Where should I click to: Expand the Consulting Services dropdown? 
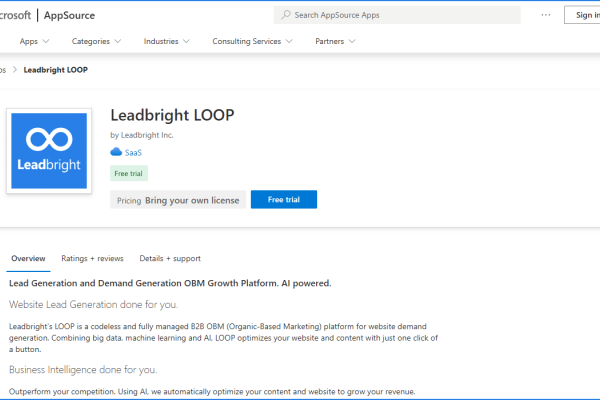(253, 41)
